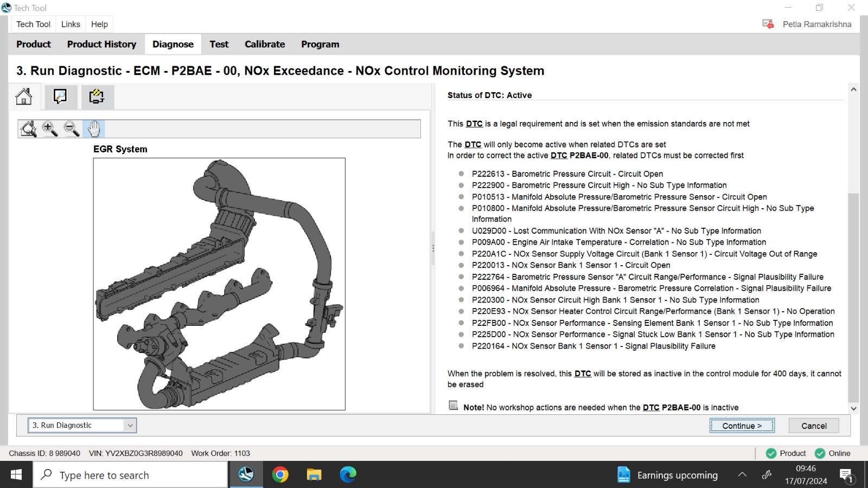Click the EGR System diagram image
Screen dimensions: 868x488
[x=219, y=284]
